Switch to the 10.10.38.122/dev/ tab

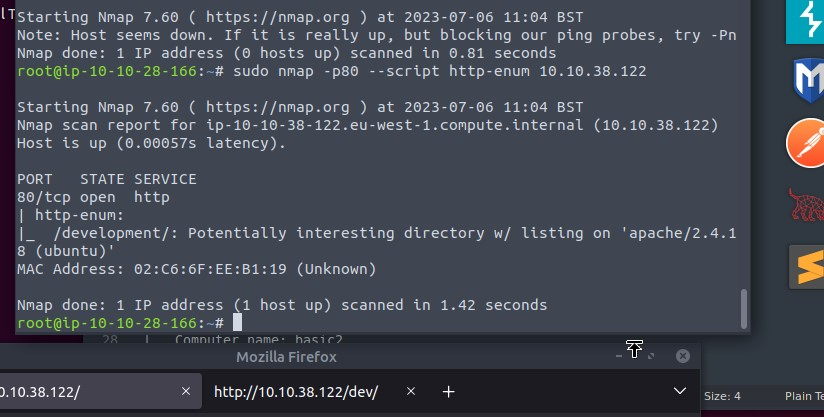click(296, 392)
